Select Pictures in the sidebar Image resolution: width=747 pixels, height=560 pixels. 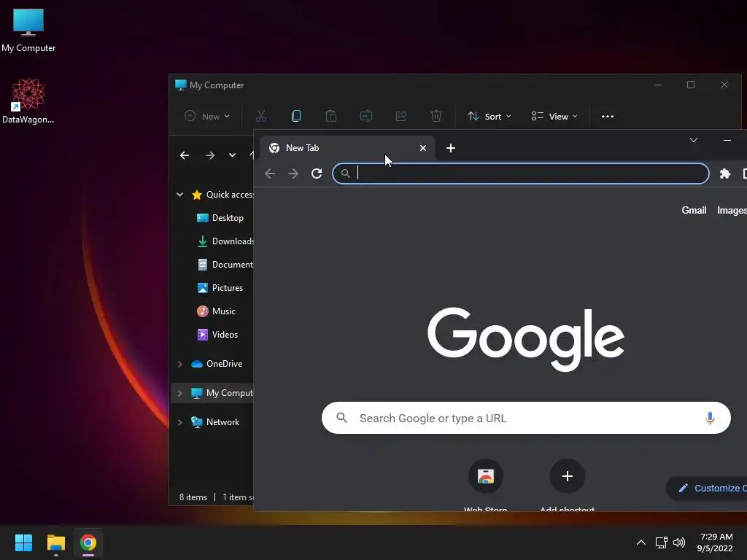[x=220, y=287]
